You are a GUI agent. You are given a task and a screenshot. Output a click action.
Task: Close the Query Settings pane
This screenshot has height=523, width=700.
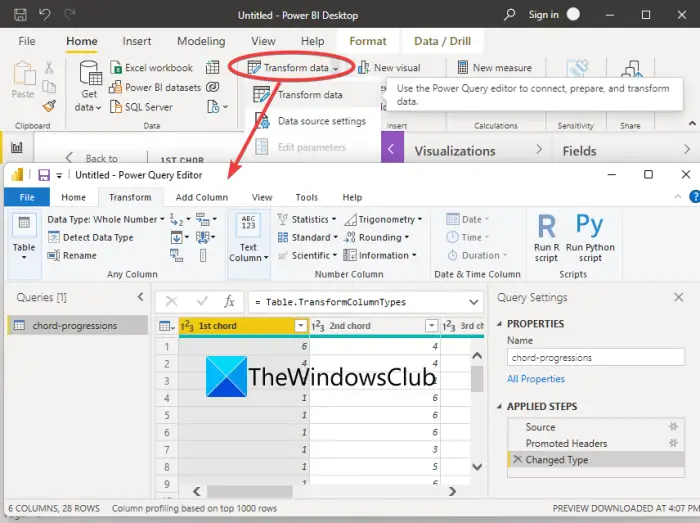(679, 297)
